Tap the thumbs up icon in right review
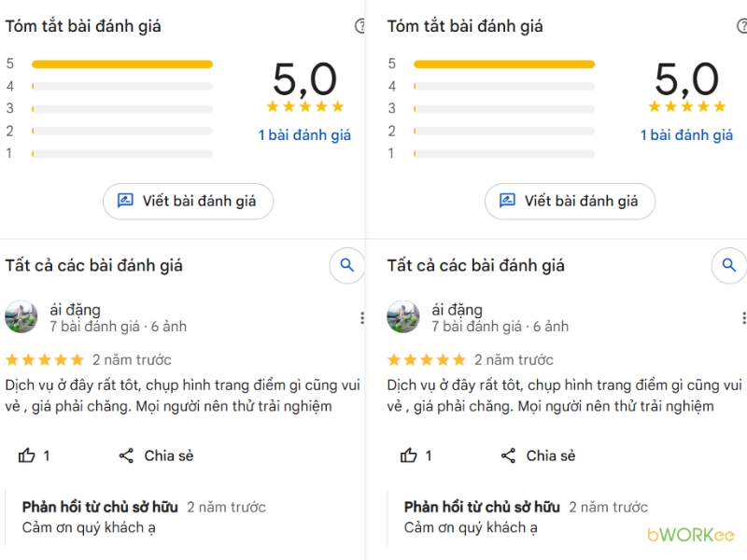 click(408, 456)
